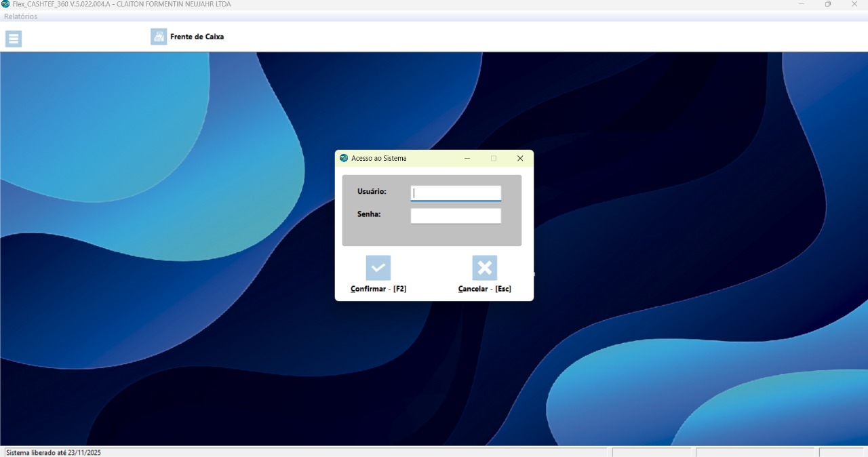Click the Flex_CASHTEF app icon in title bar
Screen dimensions: 868x457
6,4
